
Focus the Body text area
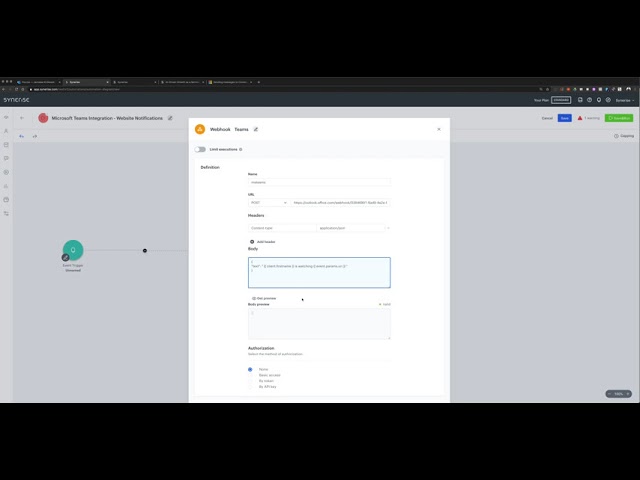[x=319, y=273]
